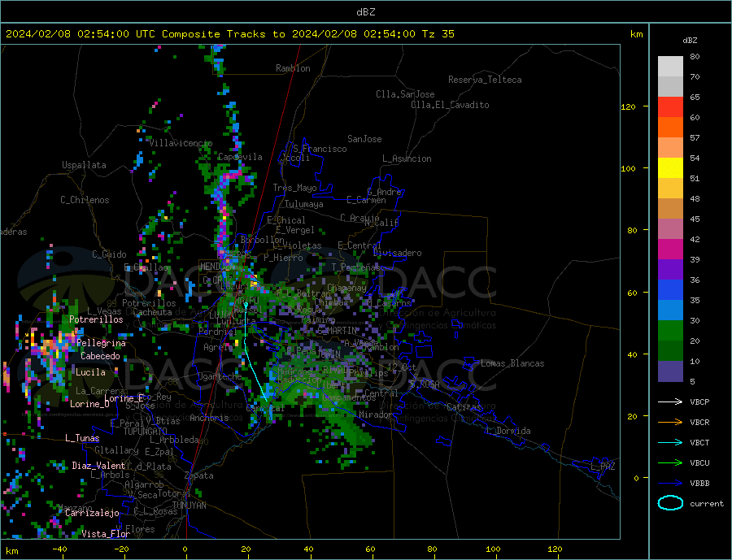732x560 pixels.
Task: Click the Ramblon label at the map top
Action: click(x=293, y=68)
